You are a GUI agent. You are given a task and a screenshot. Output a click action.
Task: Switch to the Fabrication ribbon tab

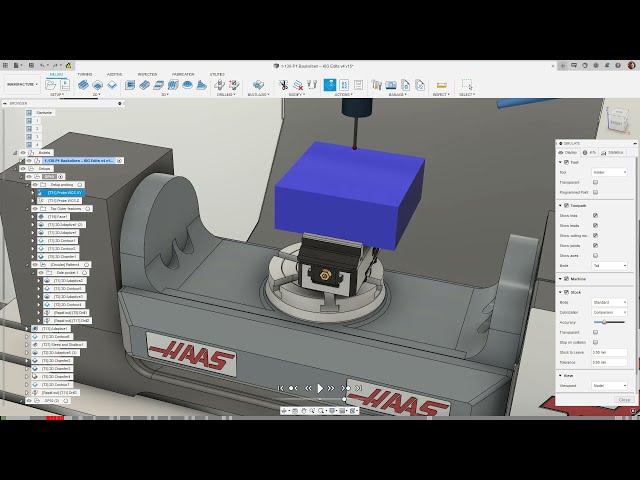coord(183,74)
